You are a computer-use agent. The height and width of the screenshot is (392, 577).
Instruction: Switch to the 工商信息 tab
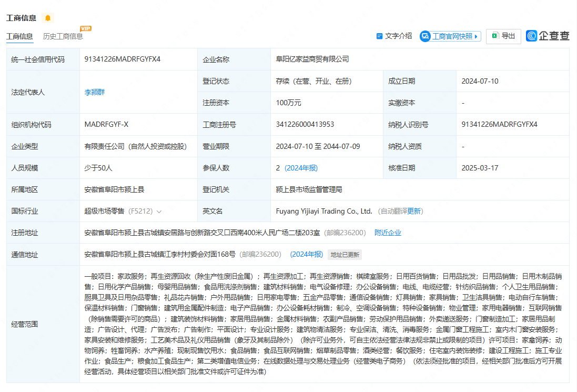19,36
